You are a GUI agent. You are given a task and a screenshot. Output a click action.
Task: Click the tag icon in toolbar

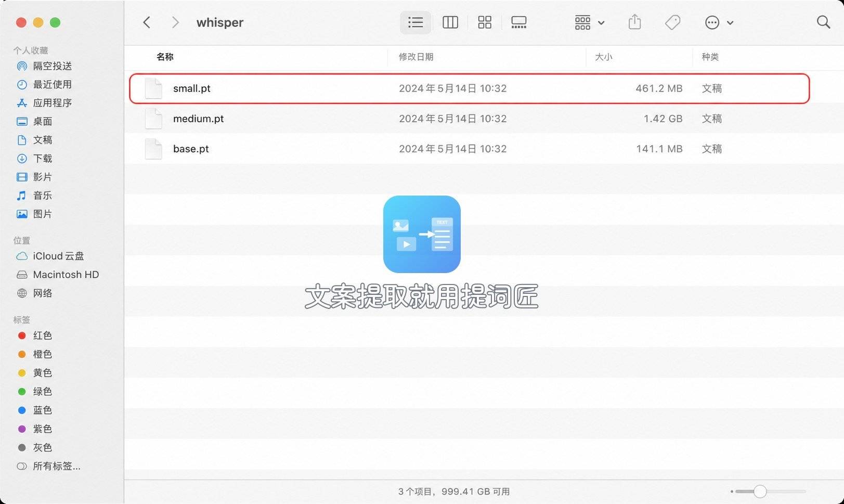tap(672, 22)
